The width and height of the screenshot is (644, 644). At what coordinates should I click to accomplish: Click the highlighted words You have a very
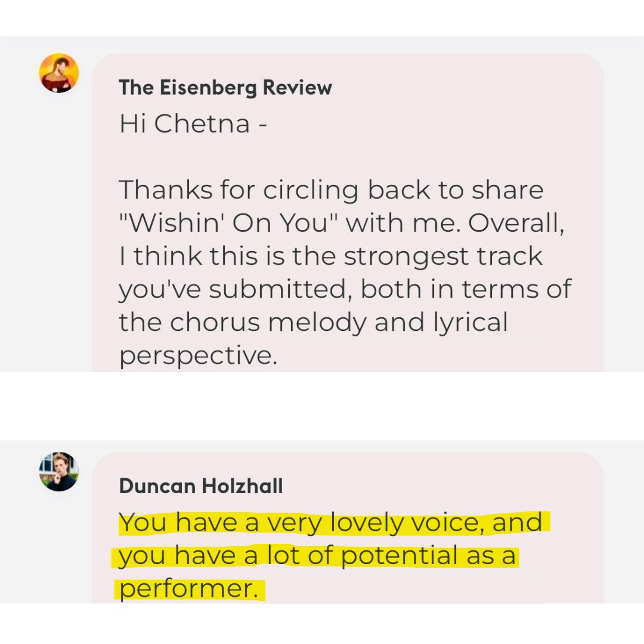point(221,523)
